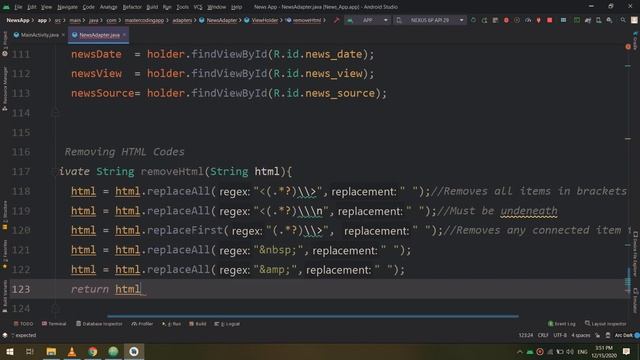
Task: Click the Arc Dark theme indicator
Action: (623, 336)
